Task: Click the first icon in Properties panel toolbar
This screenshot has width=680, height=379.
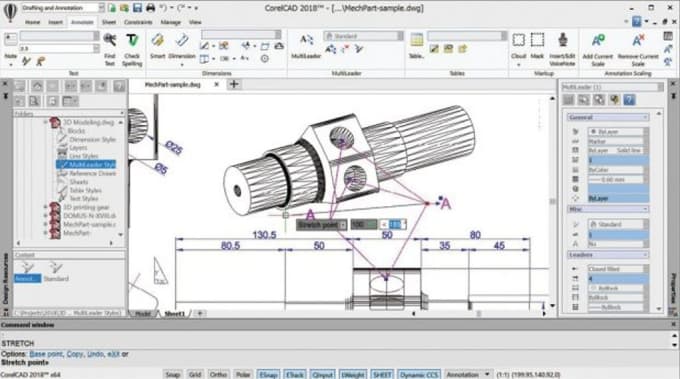Action: pos(569,100)
